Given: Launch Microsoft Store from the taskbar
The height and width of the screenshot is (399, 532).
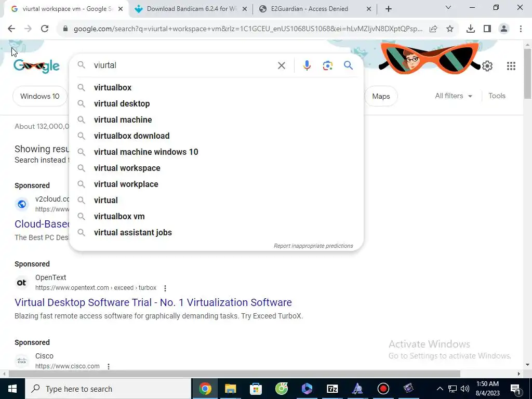Looking at the screenshot, I should click(256, 389).
